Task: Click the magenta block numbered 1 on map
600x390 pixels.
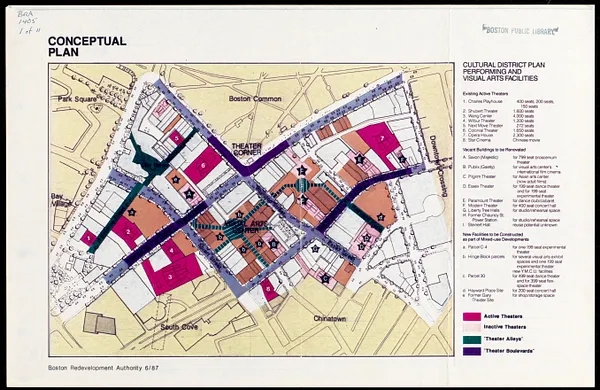Action: click(x=88, y=238)
